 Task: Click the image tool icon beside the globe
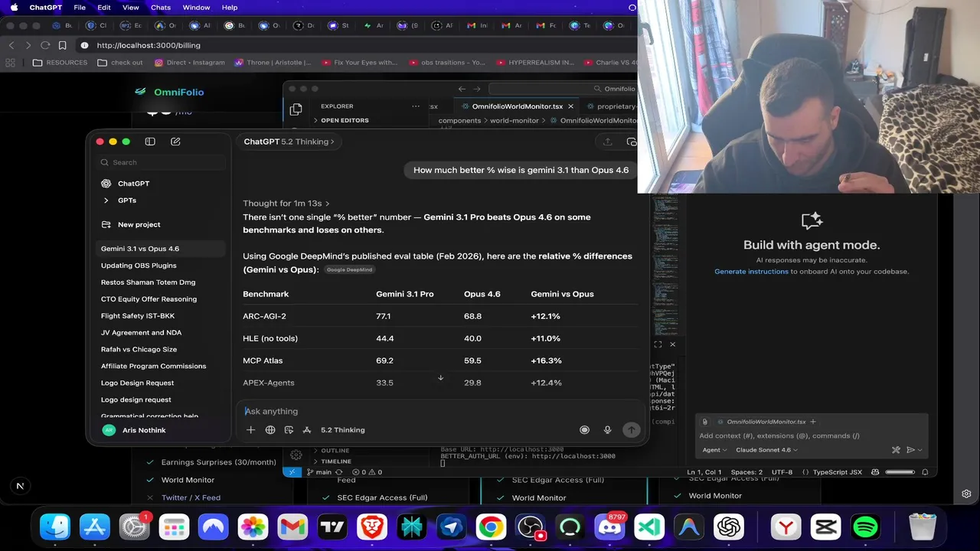click(289, 430)
